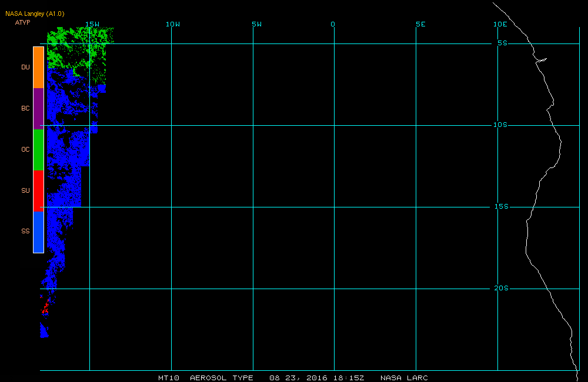Click the orange DU color swatch
Viewport: 588px width, 382px height.
[39, 68]
